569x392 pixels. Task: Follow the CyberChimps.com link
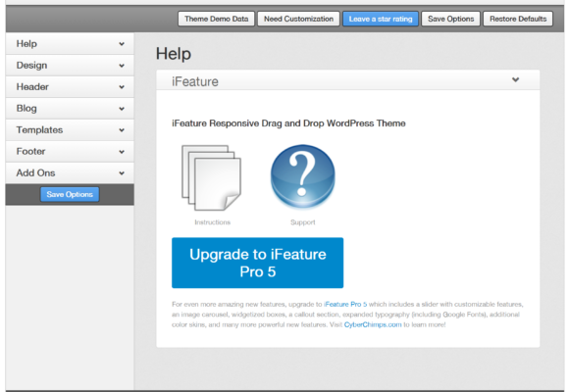pyautogui.click(x=373, y=324)
